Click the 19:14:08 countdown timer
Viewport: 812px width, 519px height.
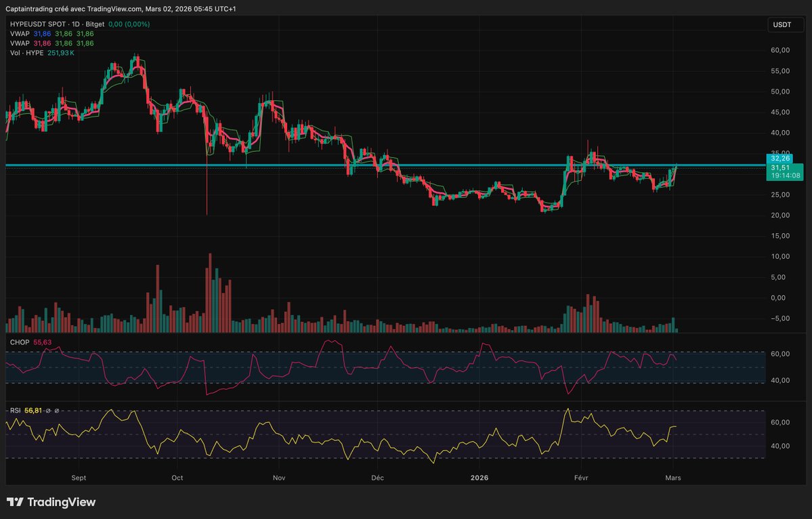[786, 174]
